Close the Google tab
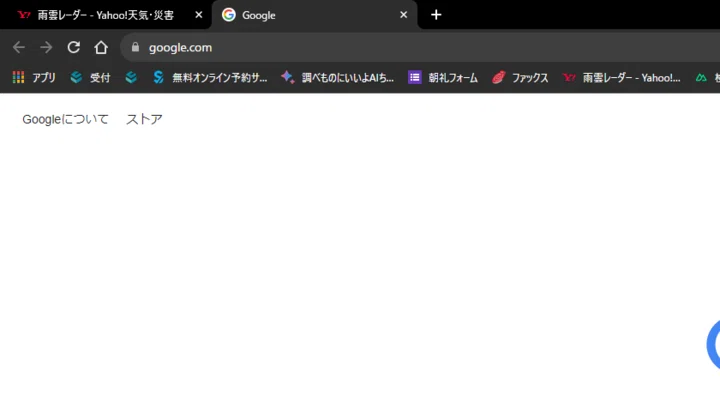 point(404,15)
